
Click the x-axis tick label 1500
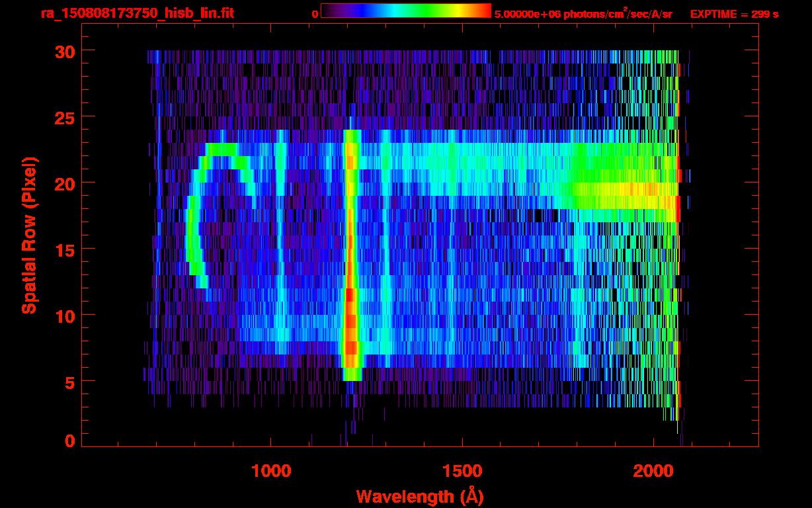pyautogui.click(x=462, y=470)
